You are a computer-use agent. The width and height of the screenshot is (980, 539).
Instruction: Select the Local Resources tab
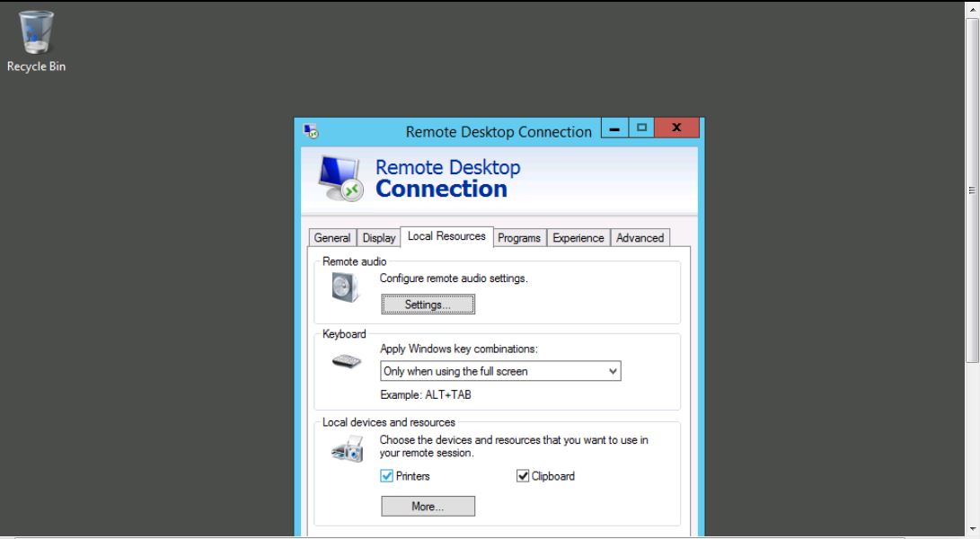[x=446, y=236]
